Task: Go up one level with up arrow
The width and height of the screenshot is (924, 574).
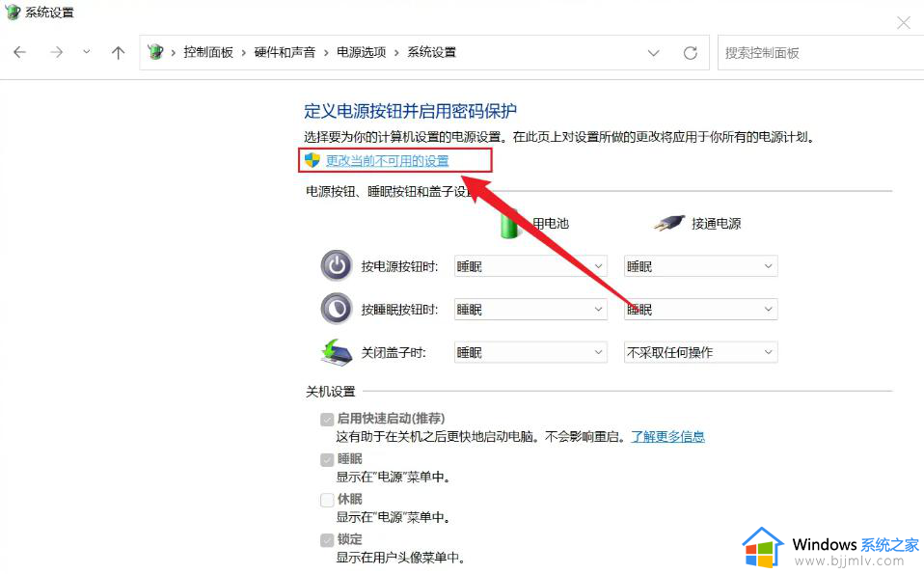Action: [118, 52]
